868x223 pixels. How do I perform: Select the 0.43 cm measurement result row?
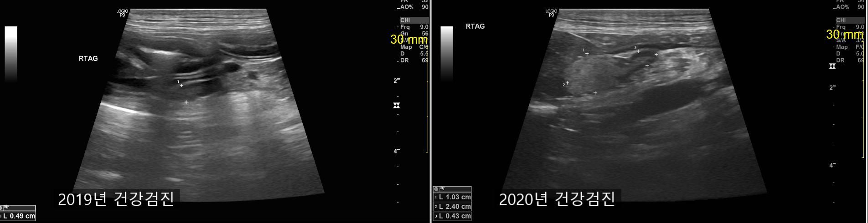click(452, 216)
